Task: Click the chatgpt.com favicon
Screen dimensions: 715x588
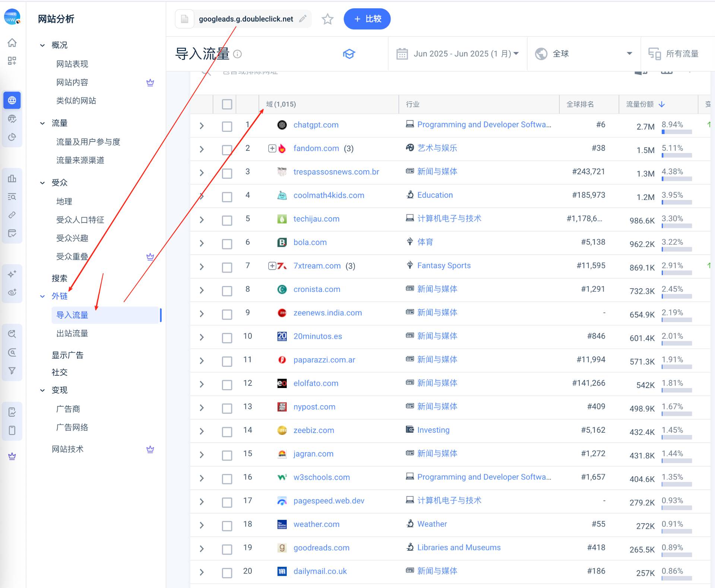Action: point(282,125)
